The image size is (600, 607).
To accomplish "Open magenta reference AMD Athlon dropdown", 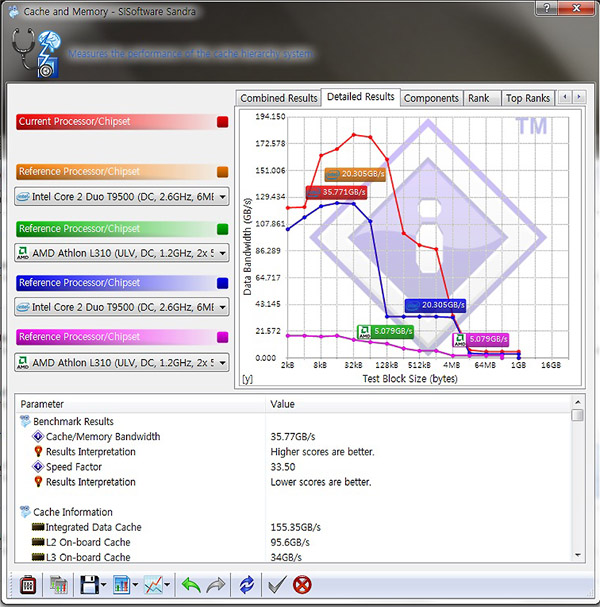I will pos(122,363).
